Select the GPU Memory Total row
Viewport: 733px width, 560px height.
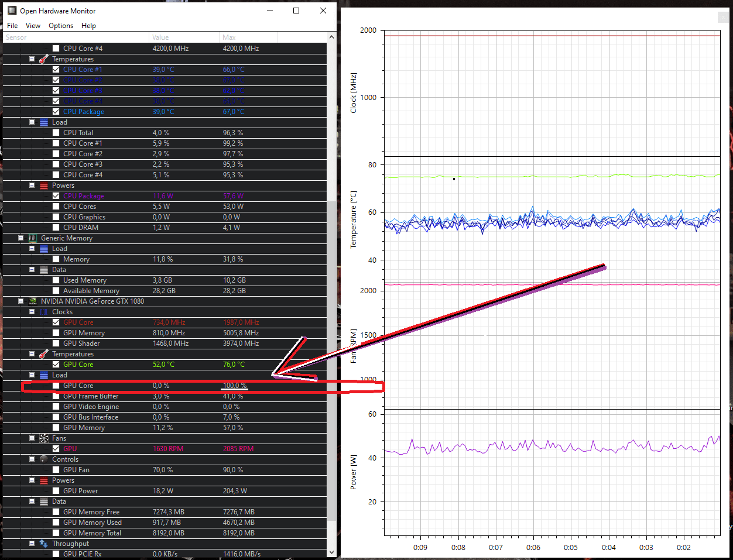click(165, 533)
